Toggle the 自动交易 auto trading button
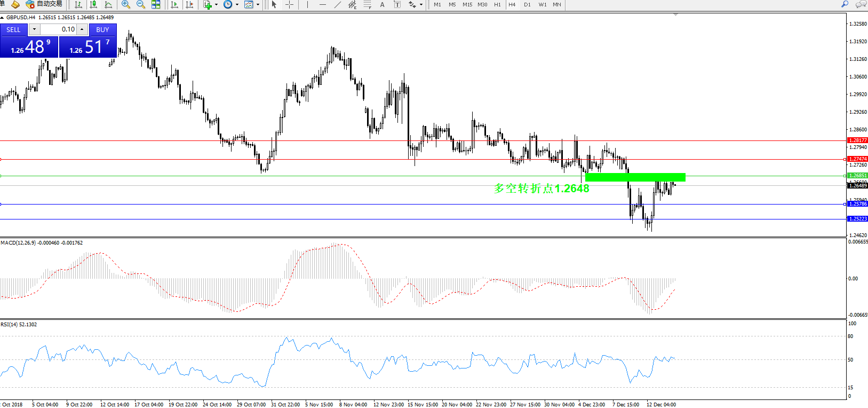Screen dimensions: 868x408 (44, 4)
